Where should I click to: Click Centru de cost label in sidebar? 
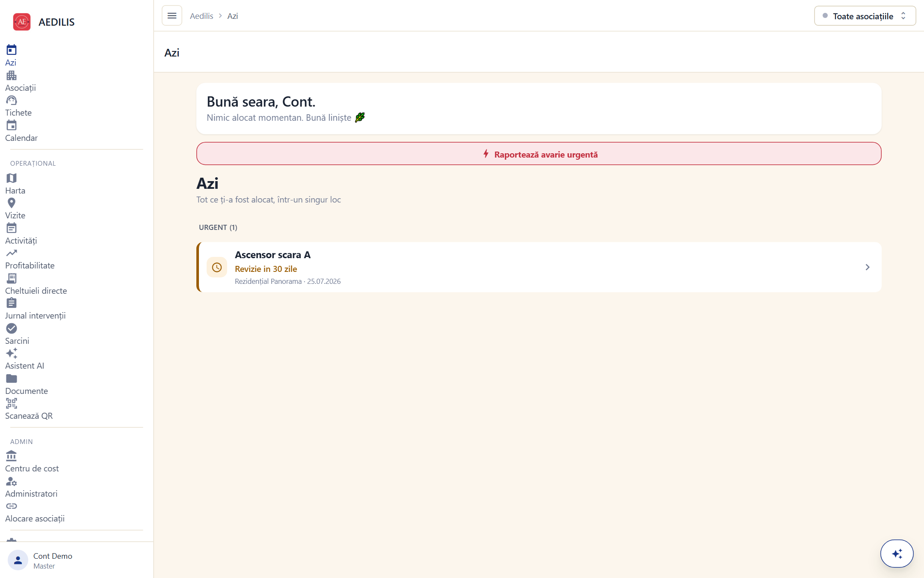point(32,468)
